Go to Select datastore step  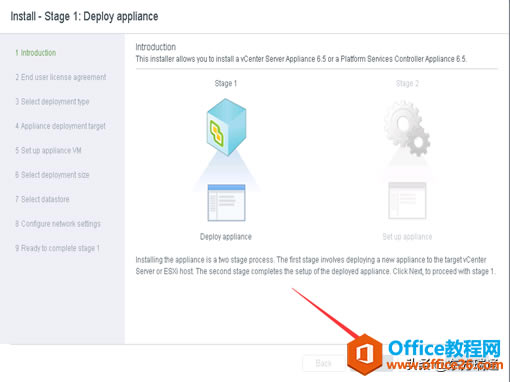tap(42, 199)
